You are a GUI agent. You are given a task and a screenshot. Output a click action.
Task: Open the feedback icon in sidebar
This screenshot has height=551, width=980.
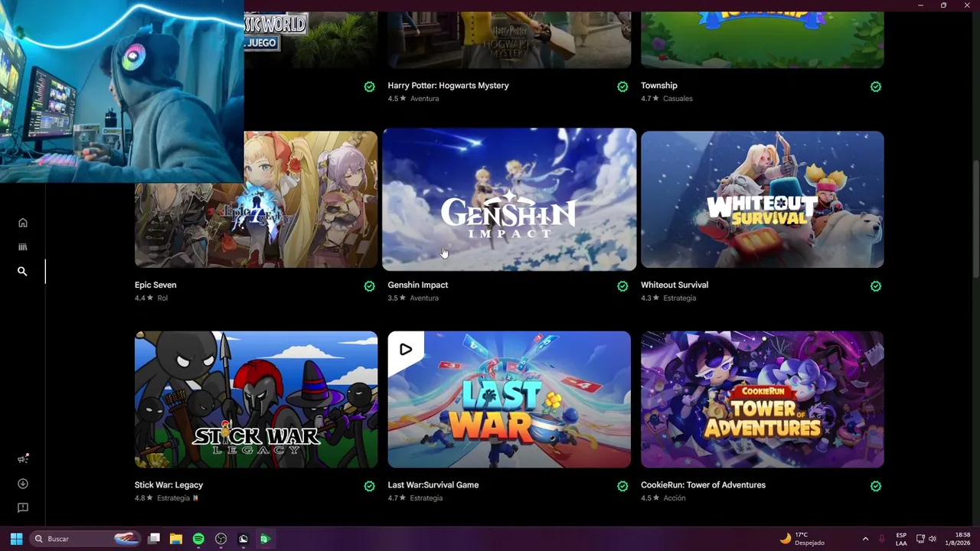click(x=23, y=508)
